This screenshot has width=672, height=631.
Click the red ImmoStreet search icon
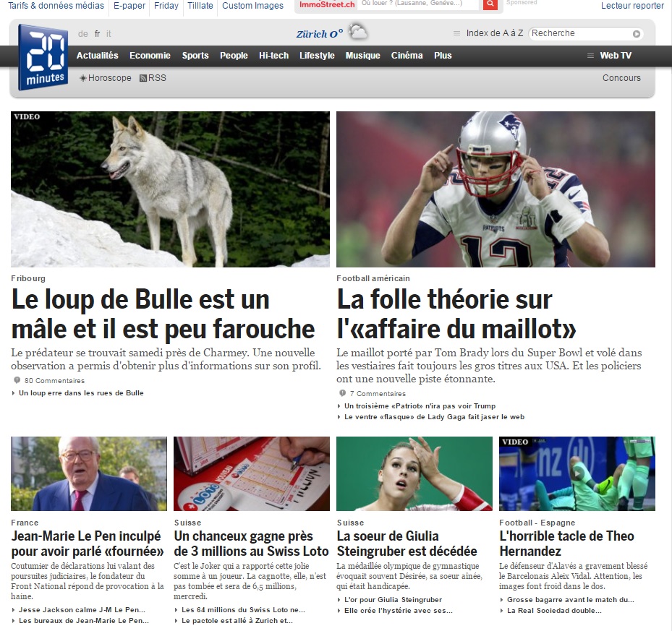tap(490, 4)
